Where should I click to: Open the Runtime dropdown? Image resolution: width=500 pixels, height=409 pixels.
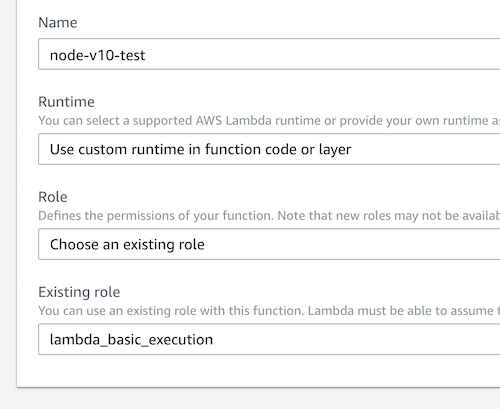[269, 149]
